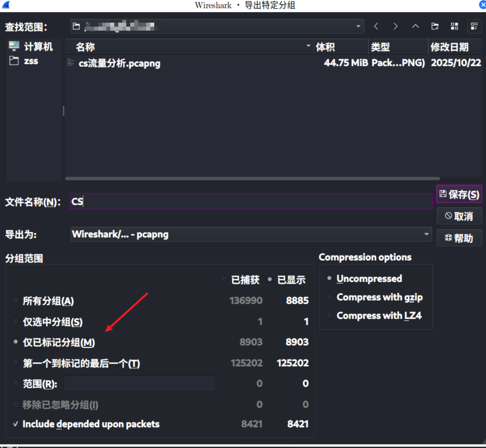Select the 已捕获 radio button
The width and height of the screenshot is (486, 448).
point(224,279)
